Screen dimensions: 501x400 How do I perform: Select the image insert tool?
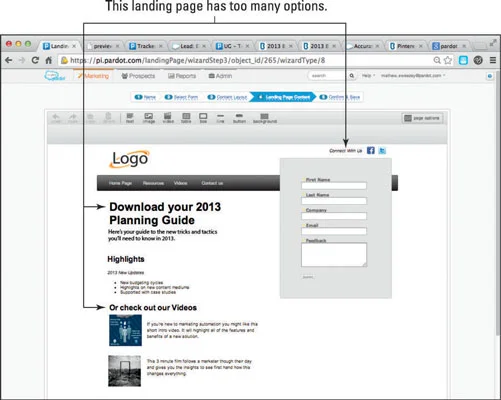point(149,118)
